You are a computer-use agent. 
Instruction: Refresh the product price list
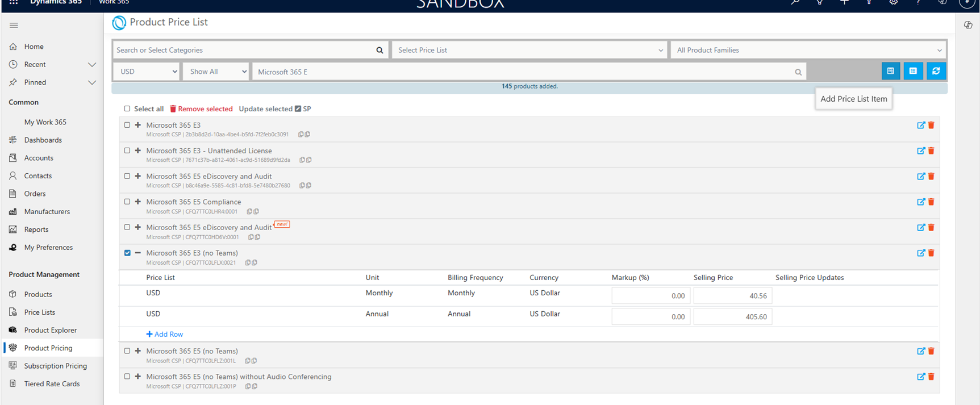[x=936, y=71]
